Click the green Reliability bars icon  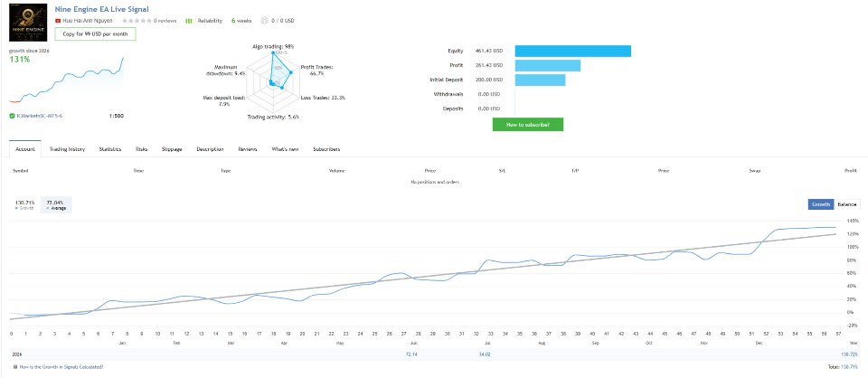189,21
